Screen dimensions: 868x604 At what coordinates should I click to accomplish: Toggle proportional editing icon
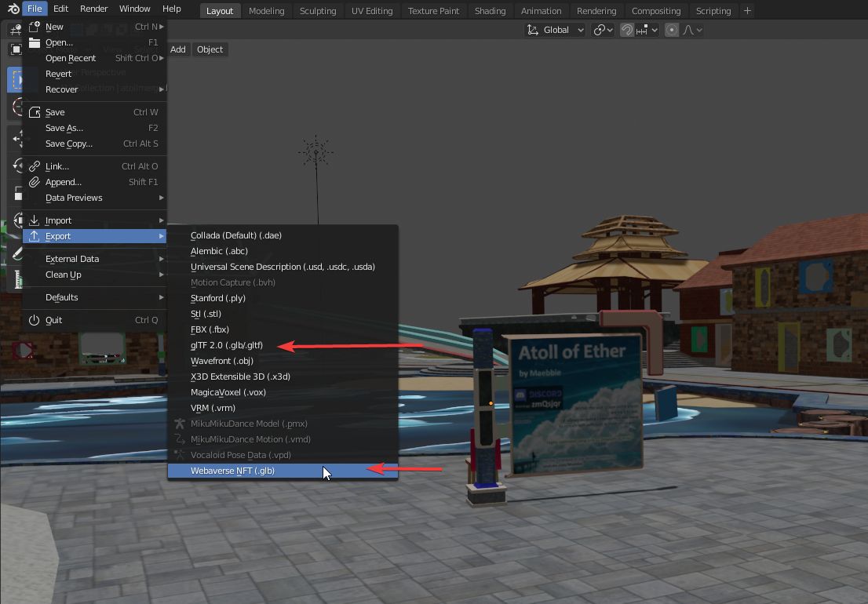point(672,30)
